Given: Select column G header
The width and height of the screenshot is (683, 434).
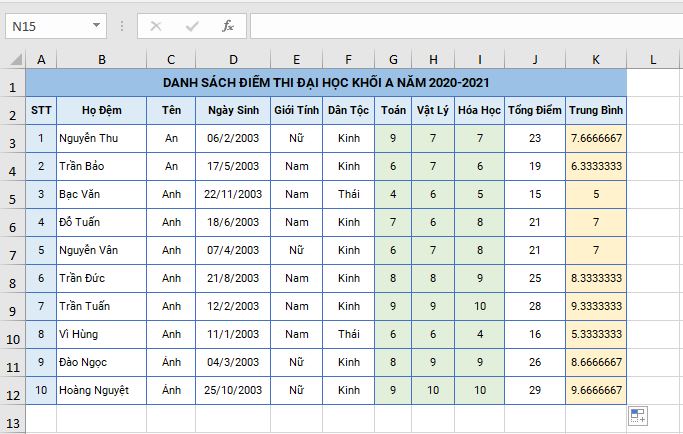Looking at the screenshot, I should pos(393,59).
